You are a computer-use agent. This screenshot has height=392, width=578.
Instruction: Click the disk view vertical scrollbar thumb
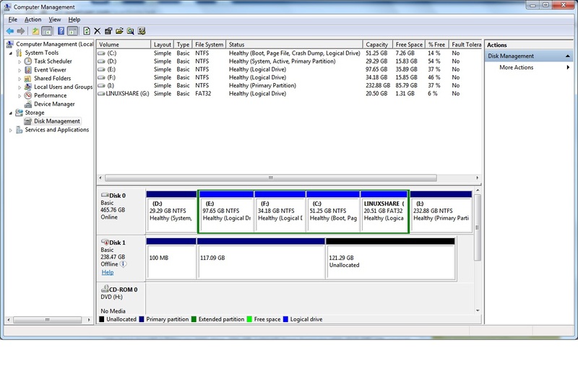pyautogui.click(x=478, y=227)
